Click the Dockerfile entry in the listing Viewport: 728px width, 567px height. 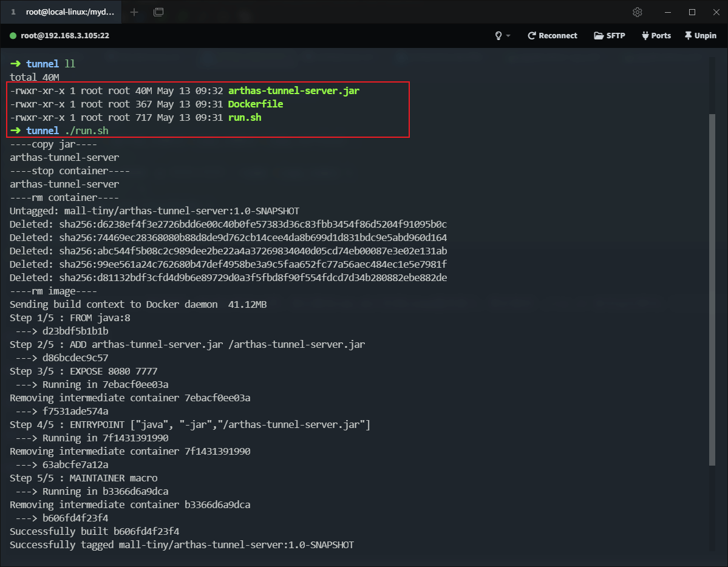point(255,104)
